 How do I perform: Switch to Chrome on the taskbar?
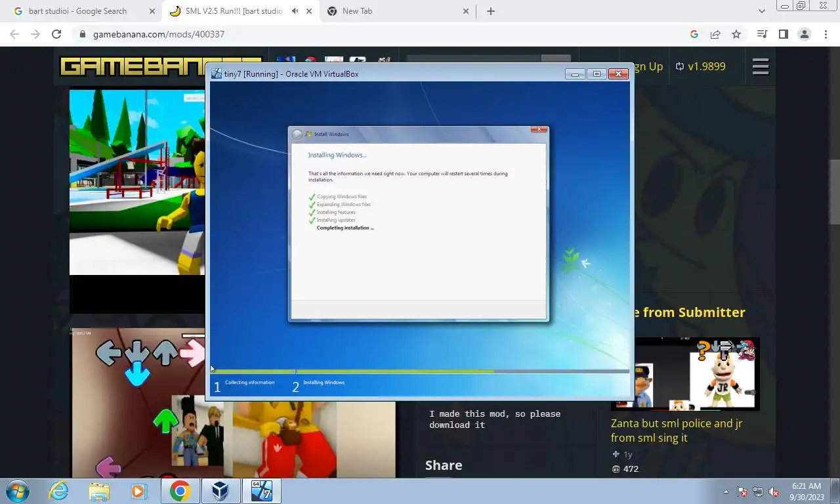(180, 491)
